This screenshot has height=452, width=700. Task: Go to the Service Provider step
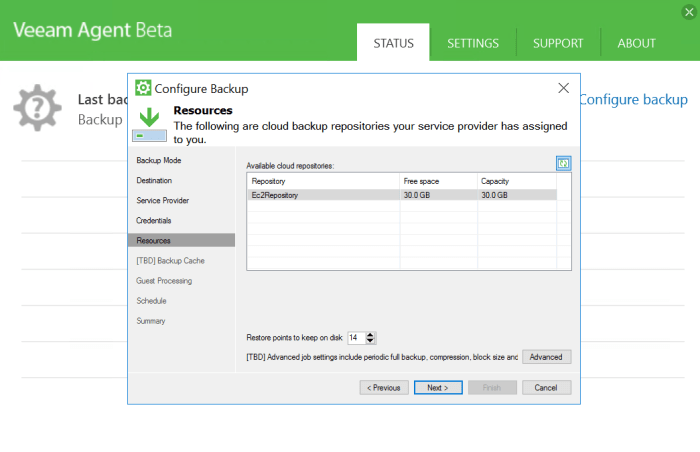162,201
